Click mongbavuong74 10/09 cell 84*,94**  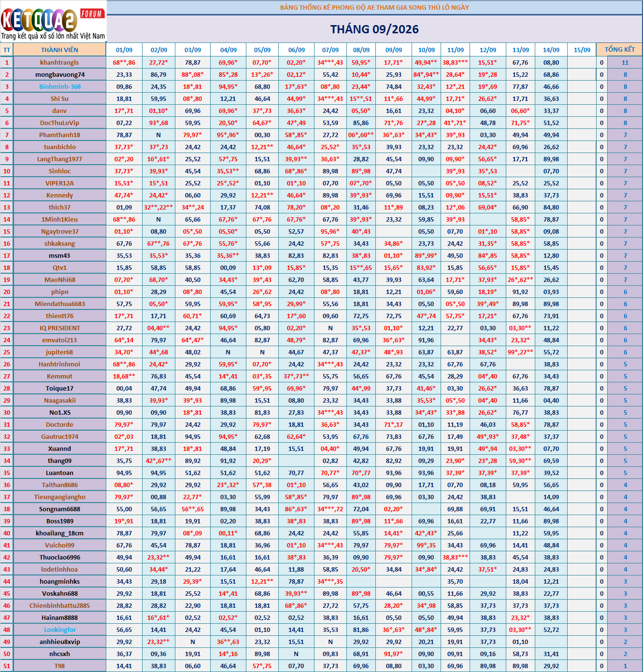(x=426, y=74)
